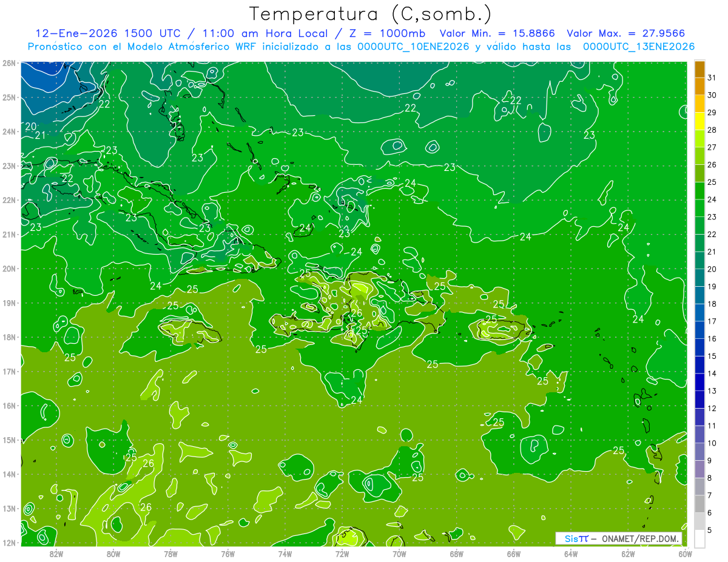Viewport: 728px width, 562px height.
Task: Pick the dark orange swatch above 31
Action: click(699, 69)
